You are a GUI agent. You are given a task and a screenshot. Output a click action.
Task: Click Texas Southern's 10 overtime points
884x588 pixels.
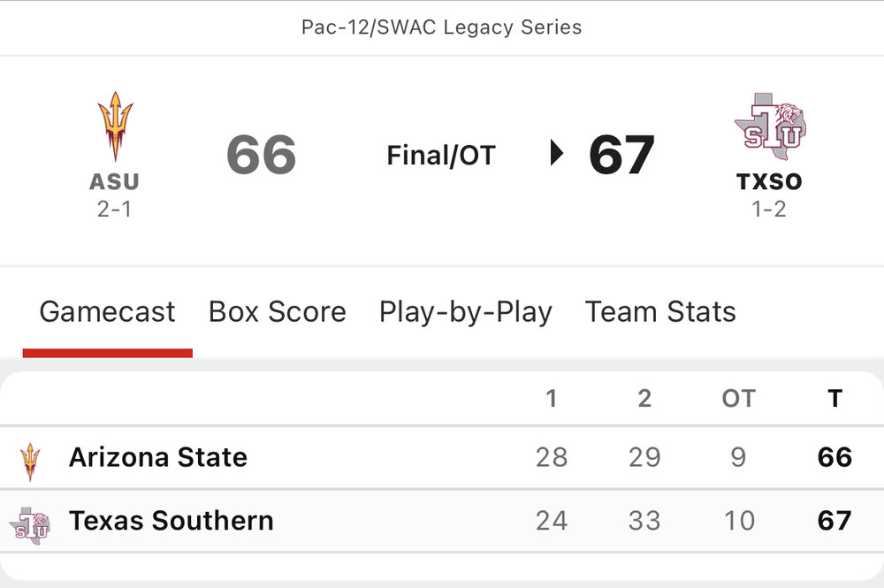click(738, 521)
